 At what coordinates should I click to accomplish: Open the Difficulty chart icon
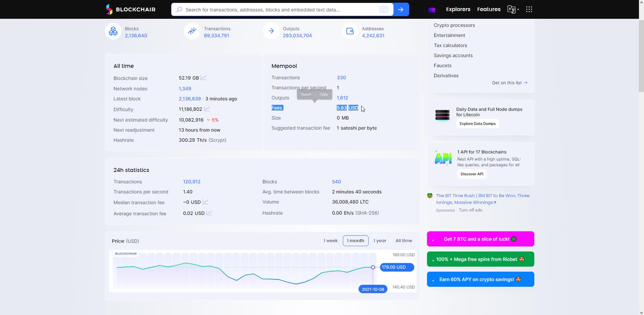tap(207, 109)
